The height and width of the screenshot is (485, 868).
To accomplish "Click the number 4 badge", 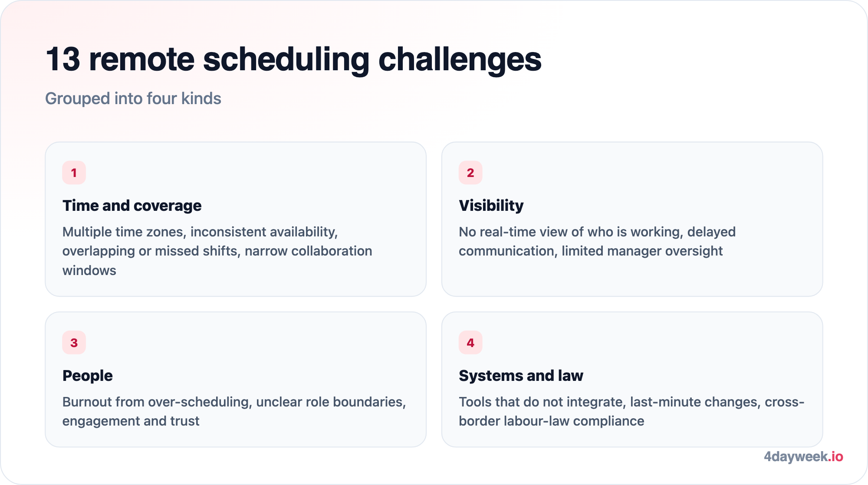I will pos(470,343).
